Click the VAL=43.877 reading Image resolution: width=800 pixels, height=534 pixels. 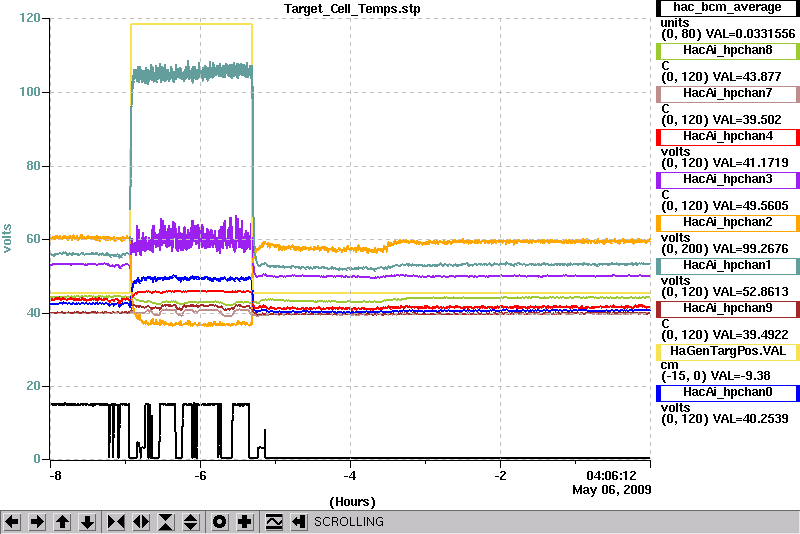point(747,77)
